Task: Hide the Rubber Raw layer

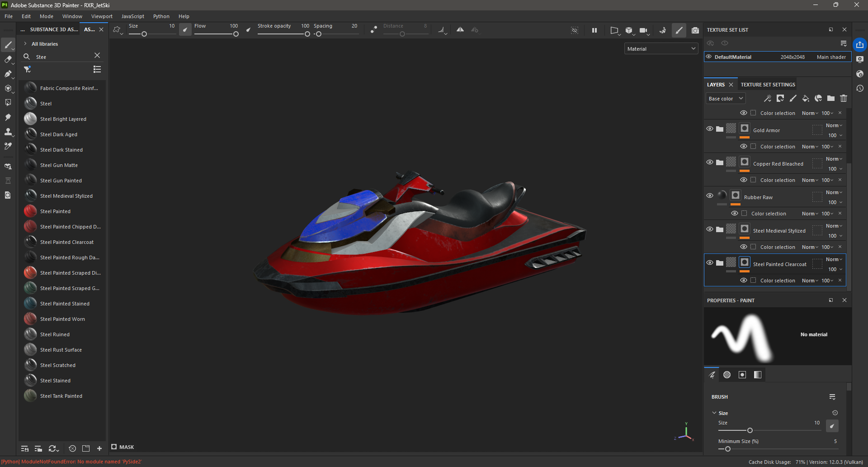Action: [710, 195]
